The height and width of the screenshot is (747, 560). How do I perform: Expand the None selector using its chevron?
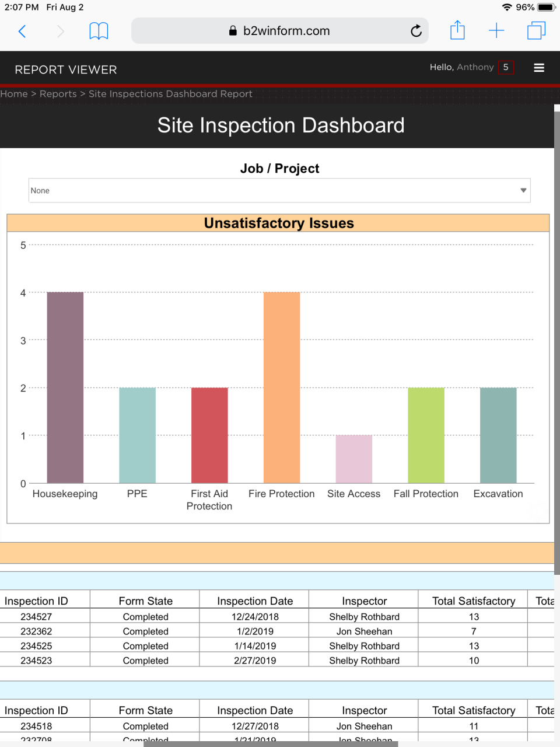523,190
